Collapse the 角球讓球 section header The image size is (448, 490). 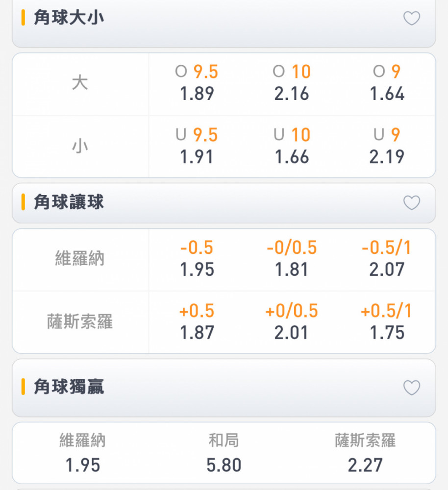(224, 203)
